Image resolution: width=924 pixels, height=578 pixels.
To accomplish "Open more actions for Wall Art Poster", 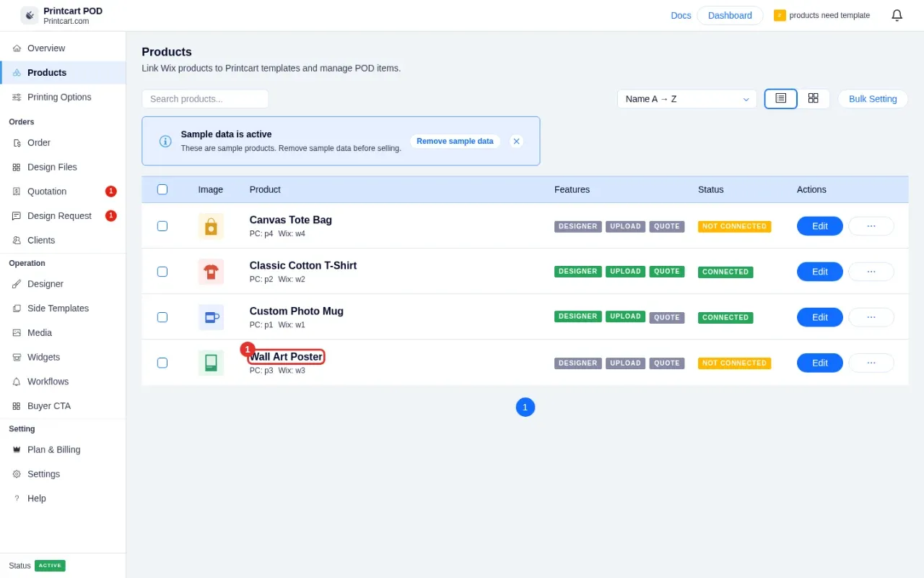I will click(871, 363).
